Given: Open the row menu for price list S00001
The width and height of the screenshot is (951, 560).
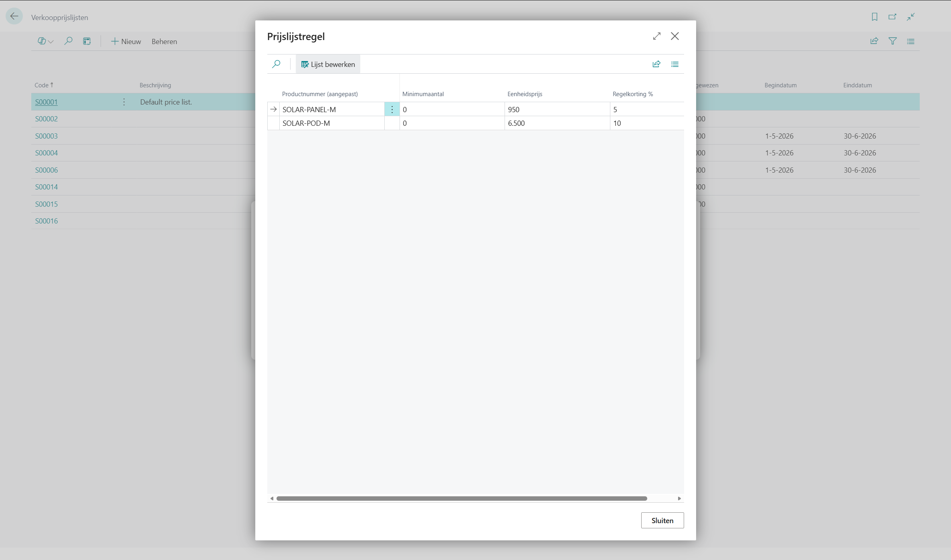Looking at the screenshot, I should 124,102.
